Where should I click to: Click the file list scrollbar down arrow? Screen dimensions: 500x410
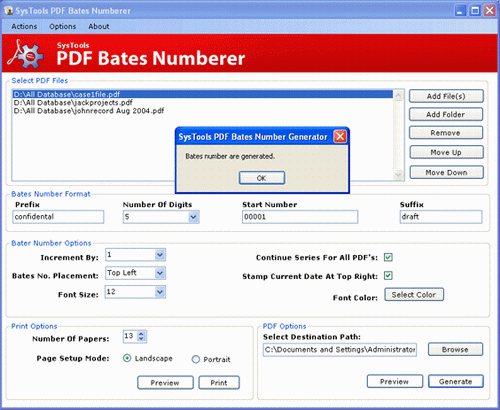(x=398, y=175)
